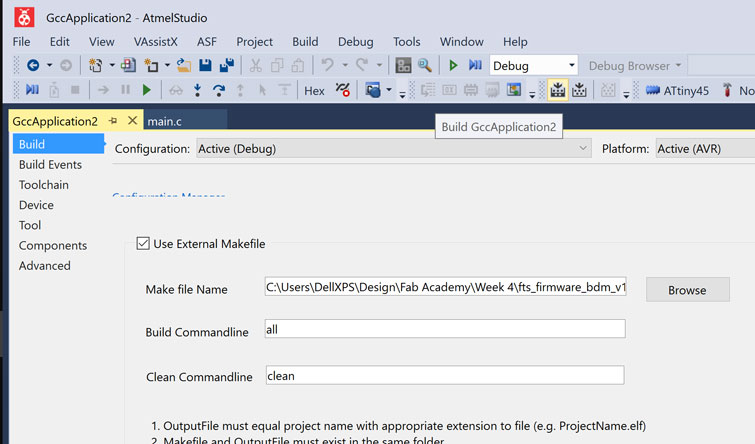Click the breakpoints icon with the red circle
Screen dimensions: 755x444
point(343,90)
